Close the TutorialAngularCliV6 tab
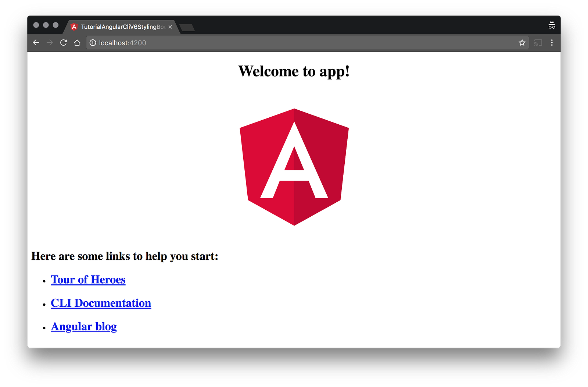588x387 pixels. [170, 27]
